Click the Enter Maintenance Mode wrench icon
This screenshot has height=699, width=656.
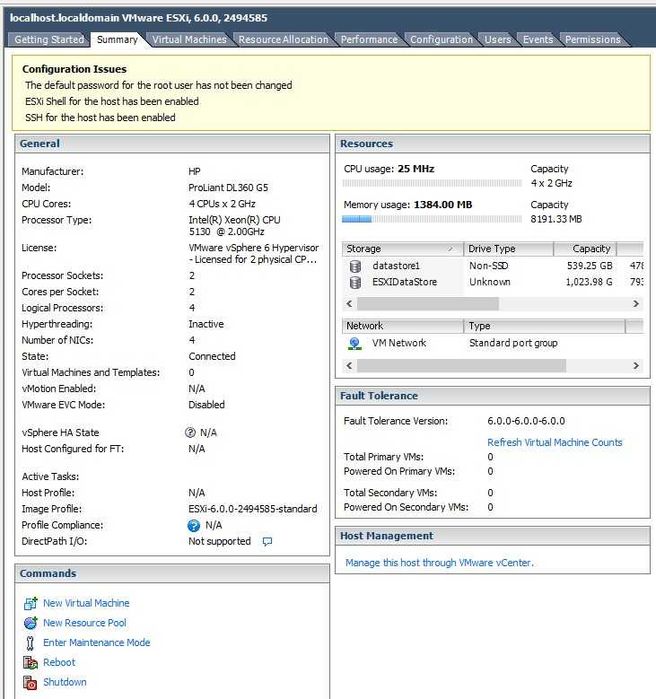point(30,643)
